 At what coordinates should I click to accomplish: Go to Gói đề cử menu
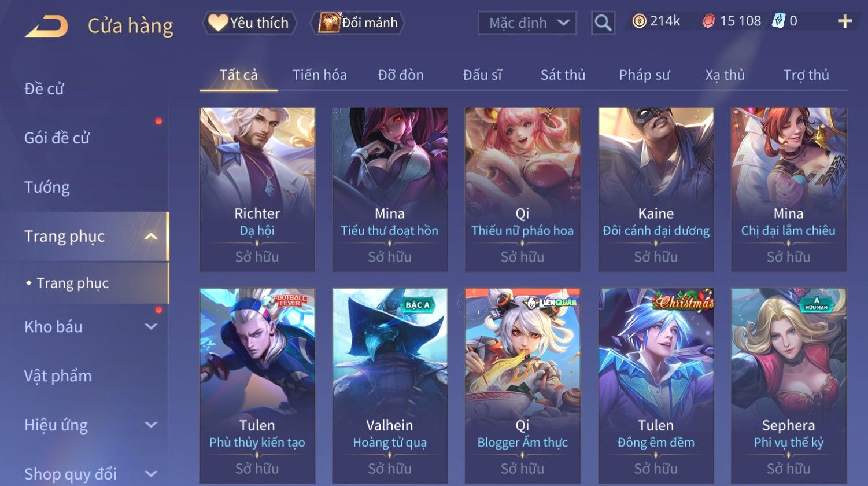click(x=57, y=138)
